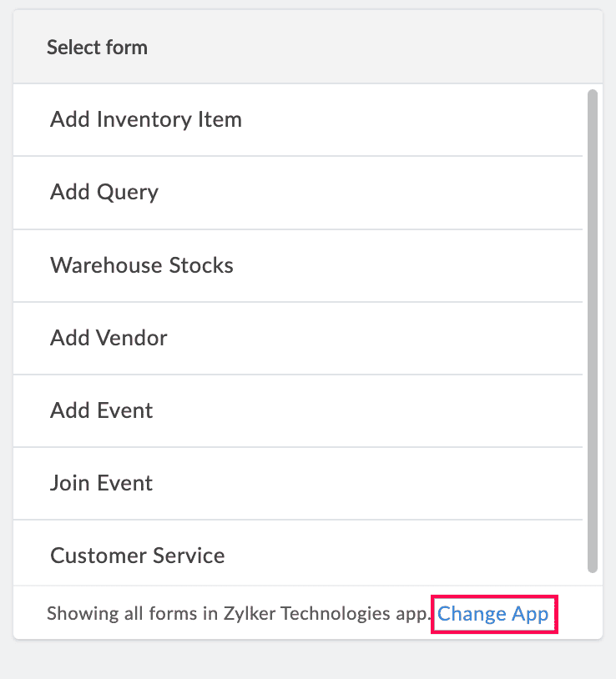The image size is (616, 679).
Task: Click the Add Query list entry
Action: click(104, 192)
